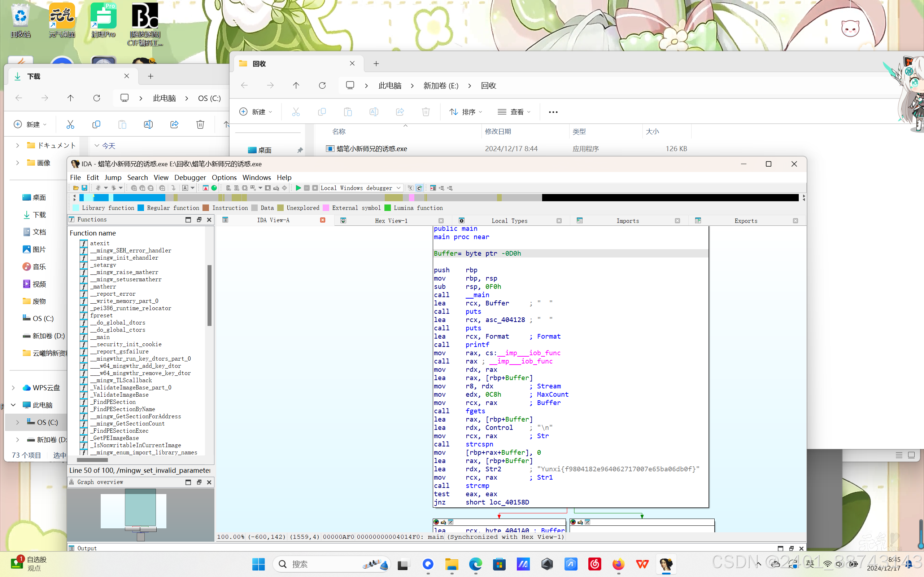
Task: Switch to the Imports tab
Action: pyautogui.click(x=627, y=221)
